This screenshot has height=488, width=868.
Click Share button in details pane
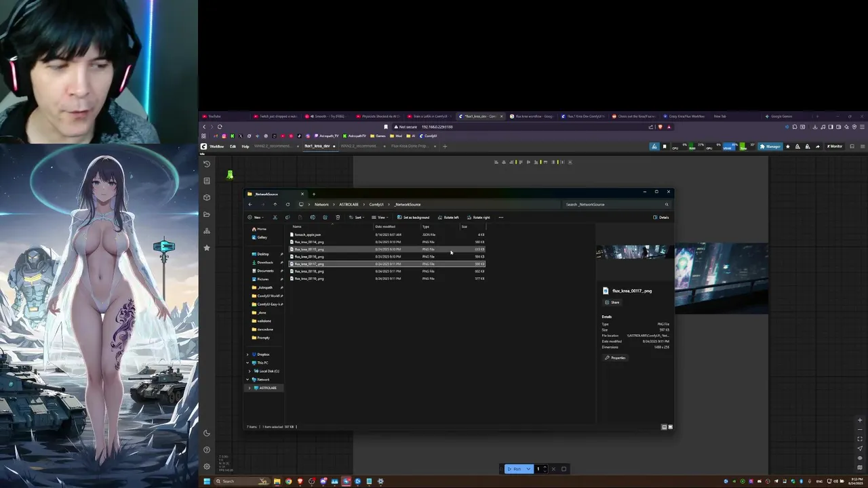tap(612, 302)
